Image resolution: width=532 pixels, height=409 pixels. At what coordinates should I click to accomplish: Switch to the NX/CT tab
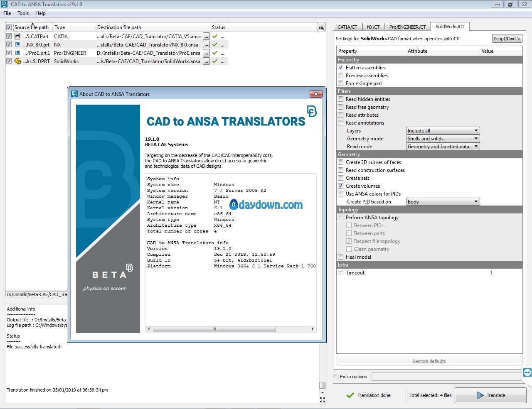click(373, 27)
